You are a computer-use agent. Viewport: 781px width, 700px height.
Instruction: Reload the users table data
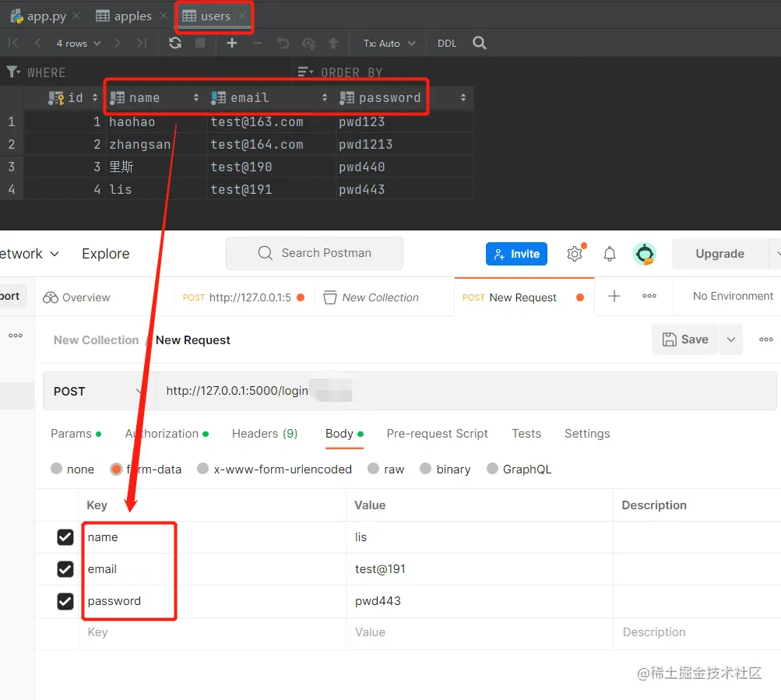tap(175, 43)
